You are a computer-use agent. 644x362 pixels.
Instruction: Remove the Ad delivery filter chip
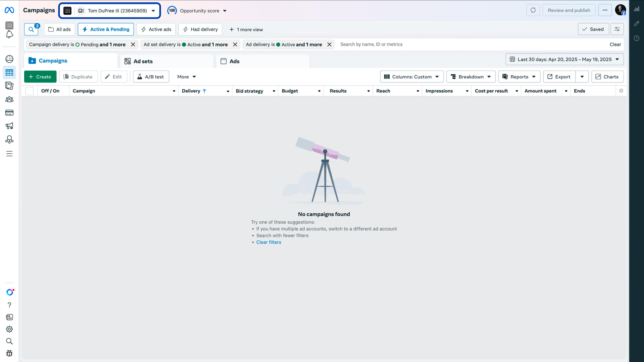pyautogui.click(x=329, y=44)
